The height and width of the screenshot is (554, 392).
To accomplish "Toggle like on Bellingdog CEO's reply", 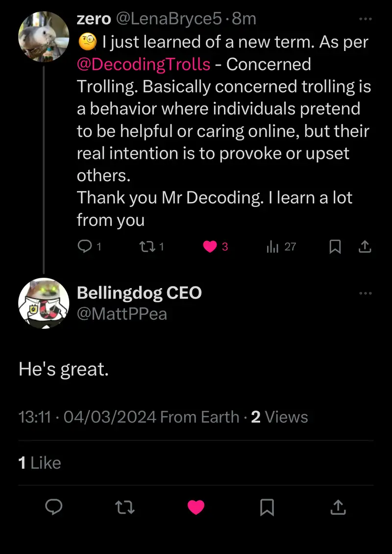I will (196, 508).
